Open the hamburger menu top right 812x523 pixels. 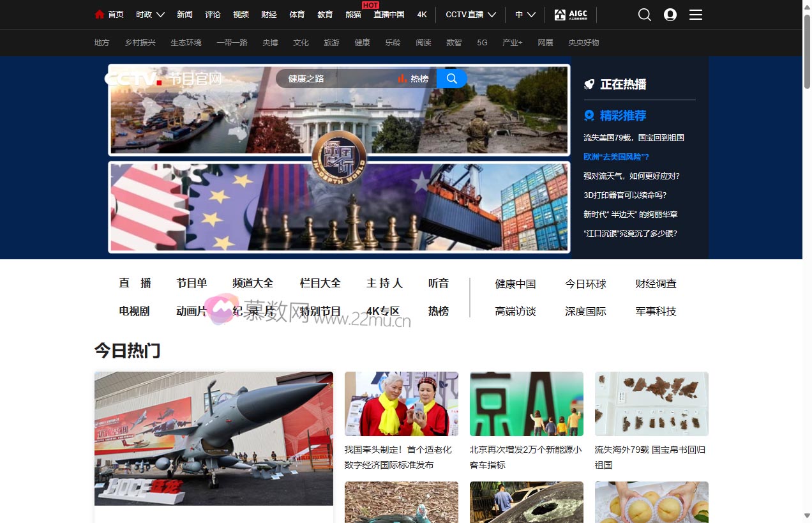[x=695, y=15]
